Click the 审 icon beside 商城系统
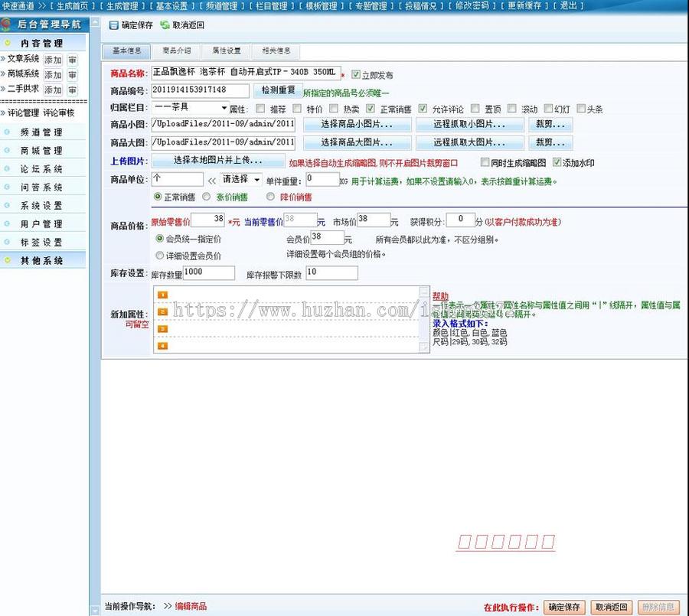The height and width of the screenshot is (616, 689). 72,74
